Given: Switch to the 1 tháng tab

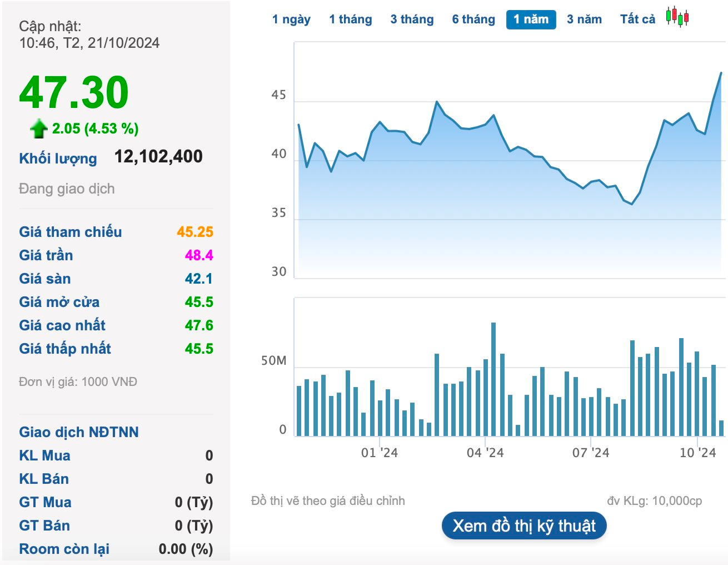Looking at the screenshot, I should point(351,19).
